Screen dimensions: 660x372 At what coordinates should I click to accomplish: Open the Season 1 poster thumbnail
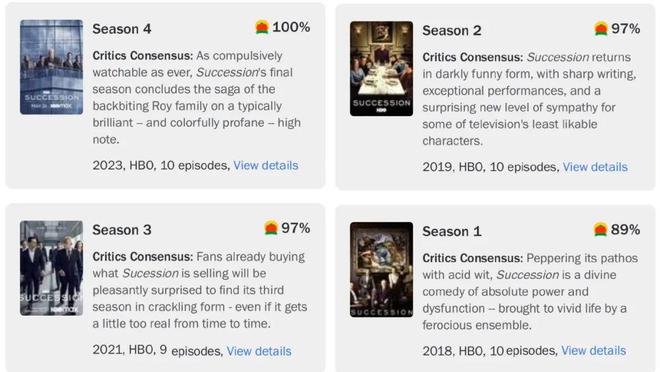pyautogui.click(x=381, y=270)
